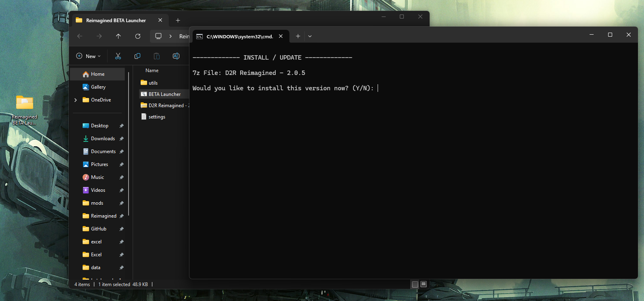Open the pinned capitalized Excel folder

pos(96,255)
